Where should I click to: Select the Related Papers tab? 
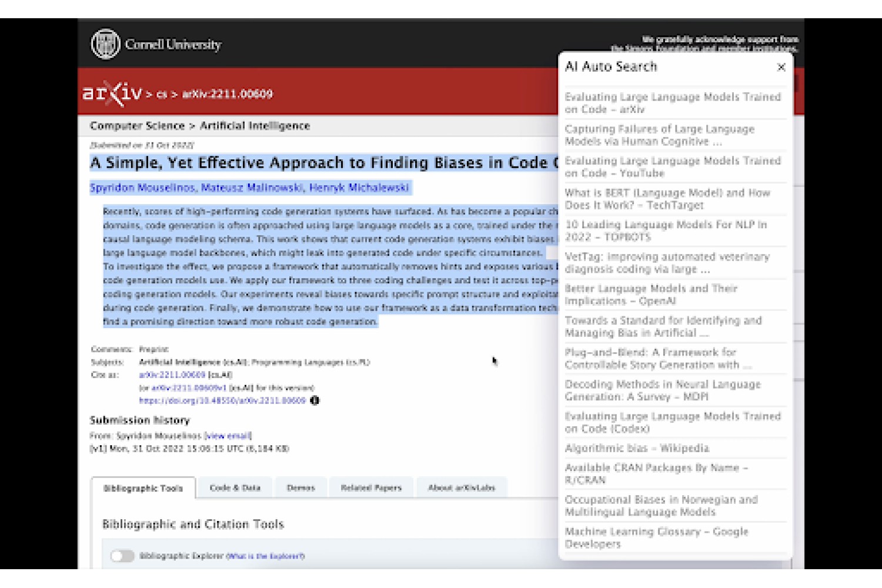click(x=371, y=487)
